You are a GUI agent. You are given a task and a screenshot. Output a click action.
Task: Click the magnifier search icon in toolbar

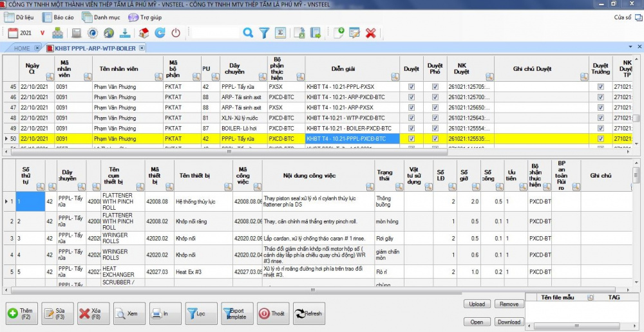click(248, 32)
